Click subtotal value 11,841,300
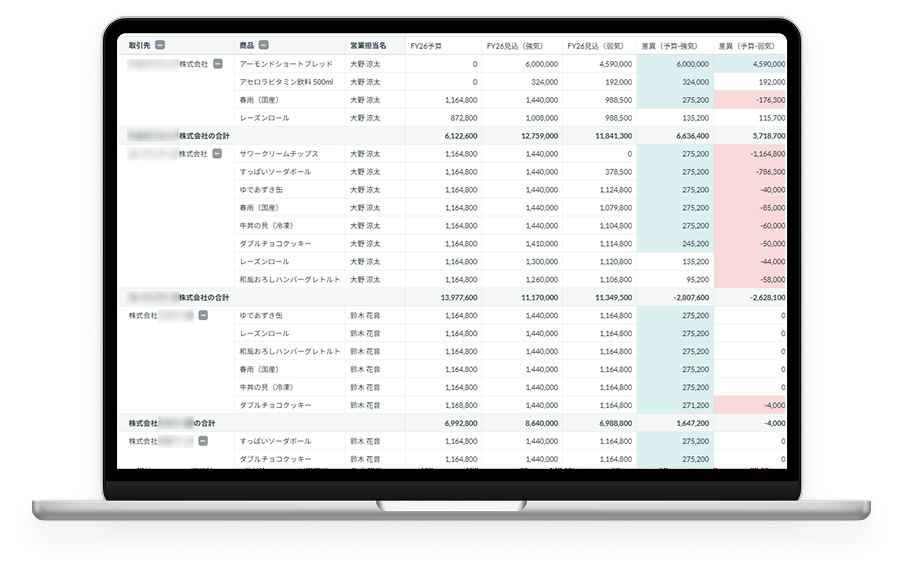Image resolution: width=903 pixels, height=569 pixels. coord(599,136)
